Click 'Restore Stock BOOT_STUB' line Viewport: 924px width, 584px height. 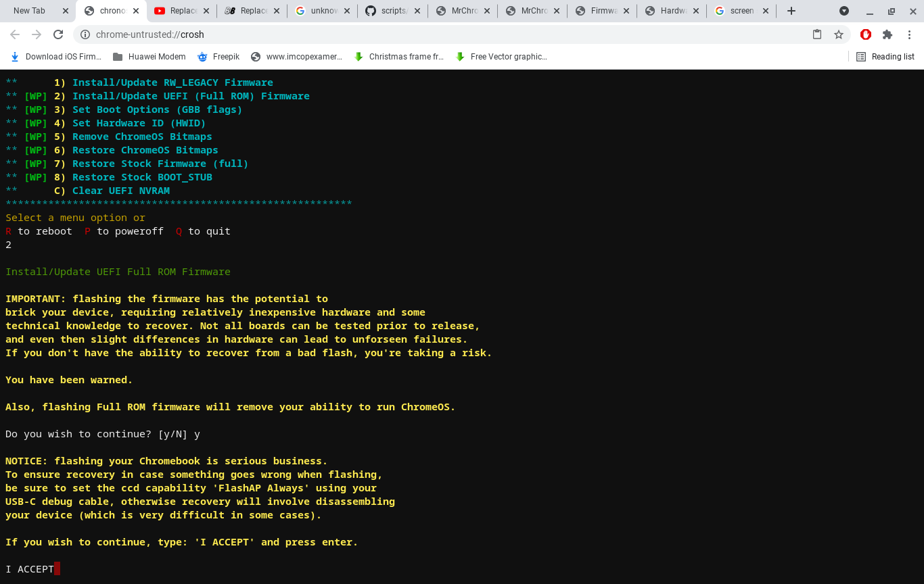click(x=142, y=177)
